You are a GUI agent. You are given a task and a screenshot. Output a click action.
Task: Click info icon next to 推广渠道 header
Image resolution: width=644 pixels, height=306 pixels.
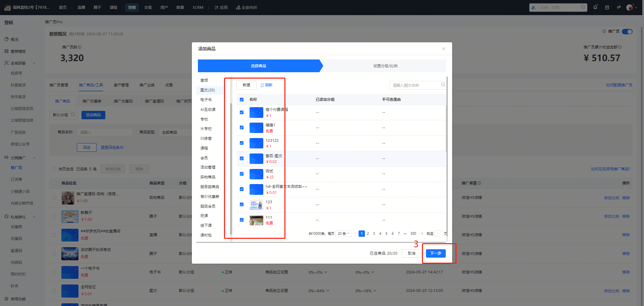479,183
